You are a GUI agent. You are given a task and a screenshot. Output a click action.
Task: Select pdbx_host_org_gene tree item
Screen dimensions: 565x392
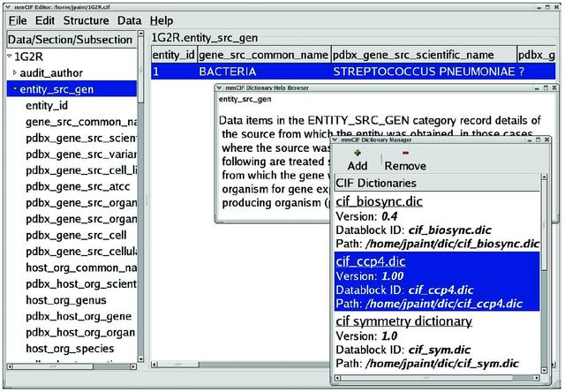79,316
